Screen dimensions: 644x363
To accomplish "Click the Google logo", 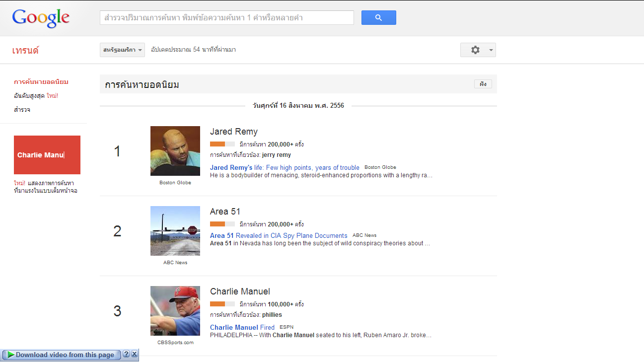I will click(x=41, y=18).
